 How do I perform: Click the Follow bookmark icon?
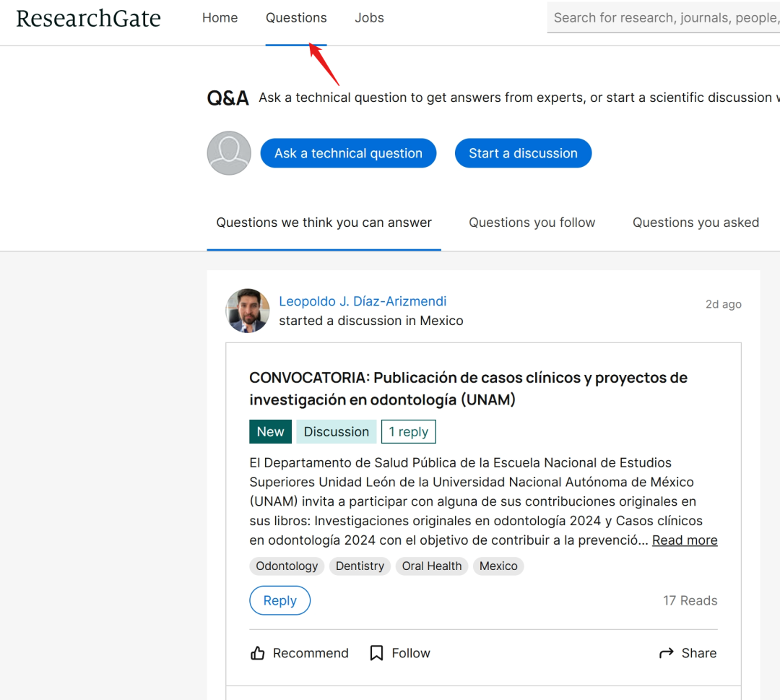click(376, 653)
